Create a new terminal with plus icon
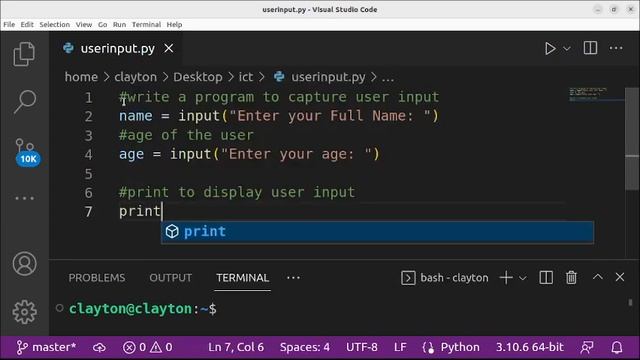Screen dimensions: 640x360 coord(506,278)
